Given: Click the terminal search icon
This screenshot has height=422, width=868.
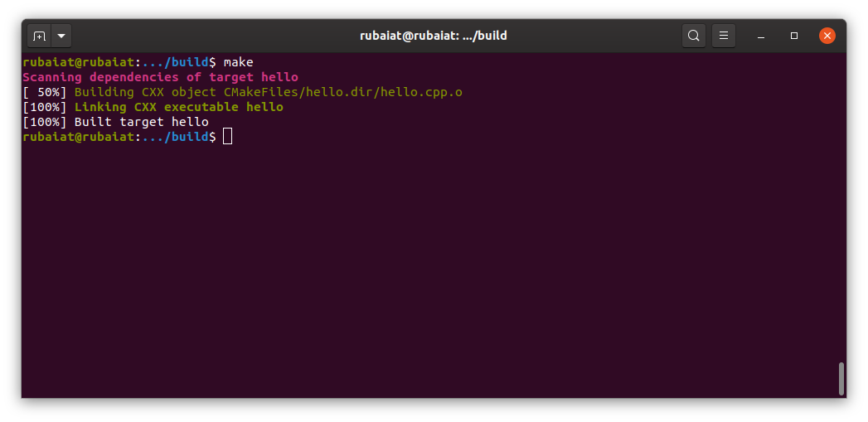Looking at the screenshot, I should point(693,36).
